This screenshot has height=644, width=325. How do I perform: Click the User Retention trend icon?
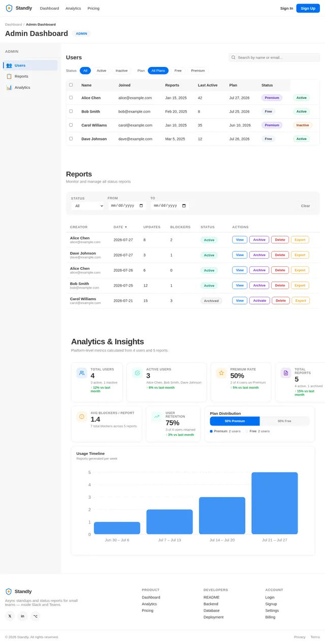click(156, 416)
